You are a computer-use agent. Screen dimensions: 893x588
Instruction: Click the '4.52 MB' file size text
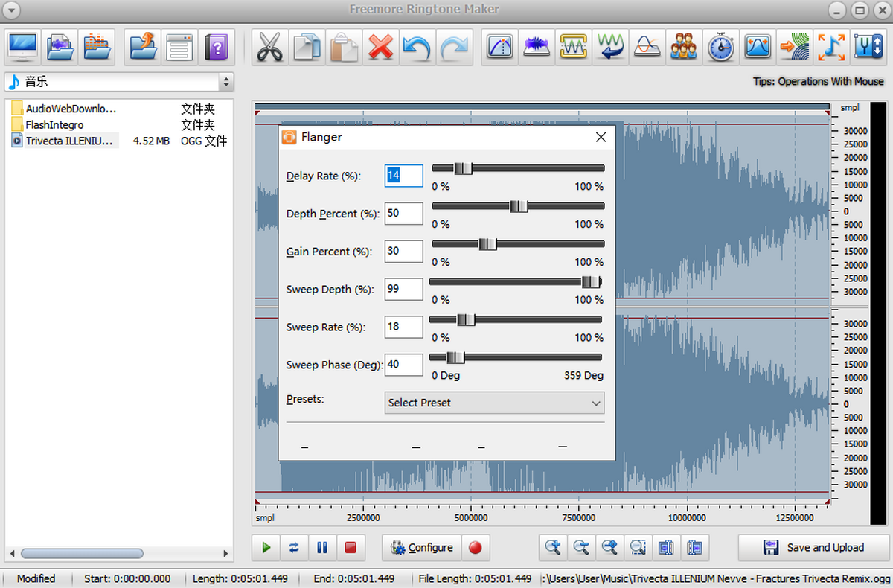pos(151,141)
